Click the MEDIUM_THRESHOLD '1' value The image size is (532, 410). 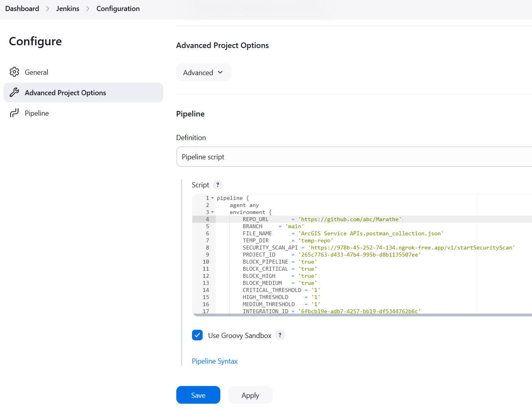(x=316, y=304)
